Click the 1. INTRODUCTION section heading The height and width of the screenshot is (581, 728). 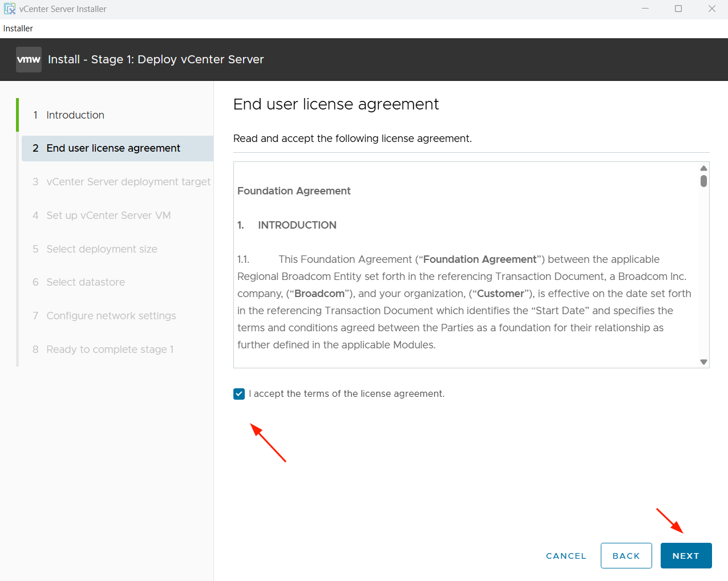pyautogui.click(x=287, y=225)
